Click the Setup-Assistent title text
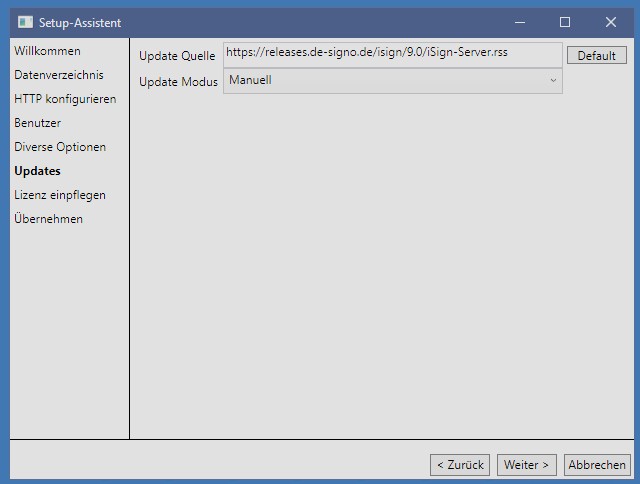 point(80,23)
